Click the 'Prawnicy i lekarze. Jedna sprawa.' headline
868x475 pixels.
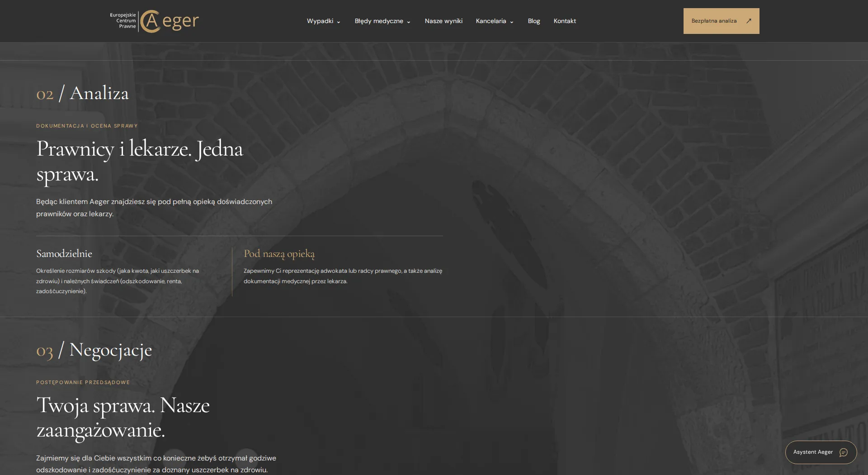[140, 161]
